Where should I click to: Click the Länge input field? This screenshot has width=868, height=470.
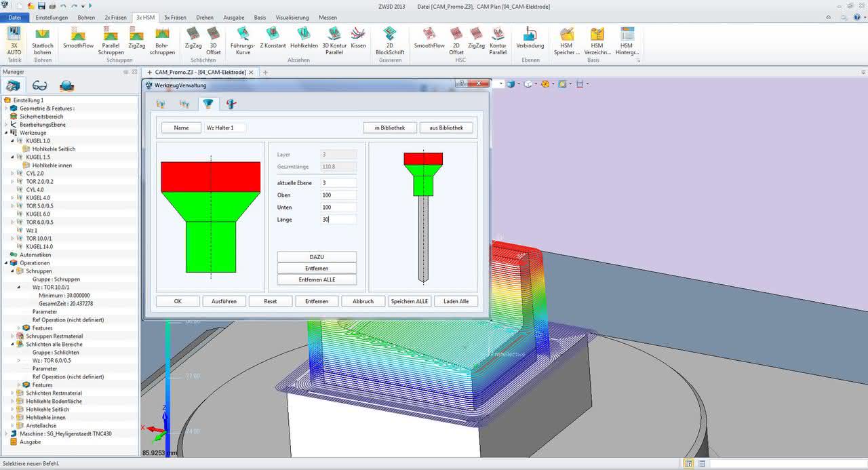(x=338, y=220)
